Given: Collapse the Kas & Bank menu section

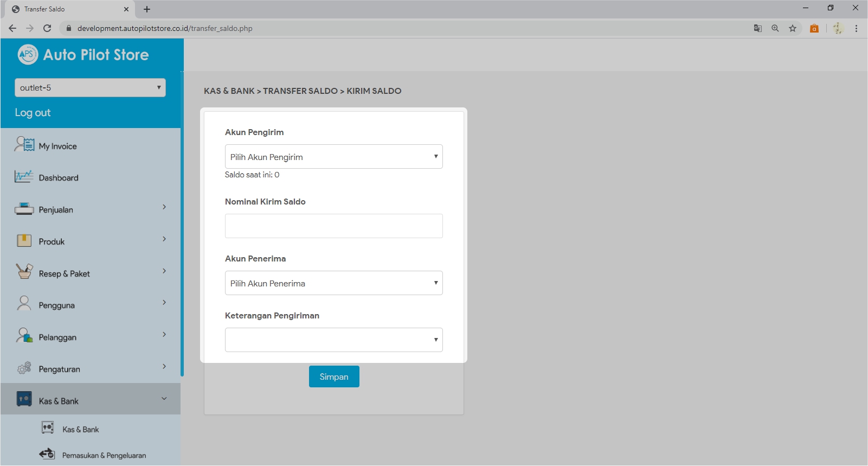Looking at the screenshot, I should 164,399.
